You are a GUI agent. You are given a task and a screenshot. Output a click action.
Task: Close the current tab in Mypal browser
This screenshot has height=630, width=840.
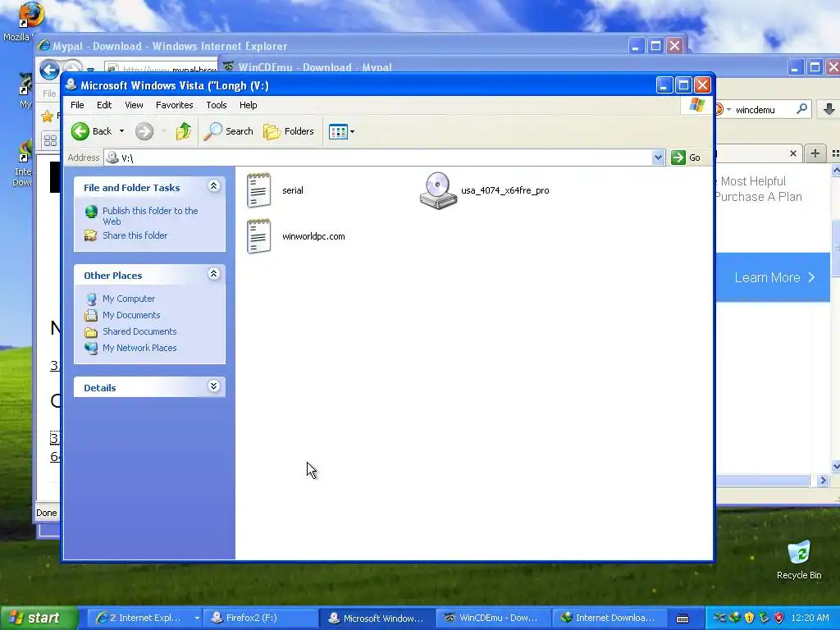pyautogui.click(x=793, y=153)
